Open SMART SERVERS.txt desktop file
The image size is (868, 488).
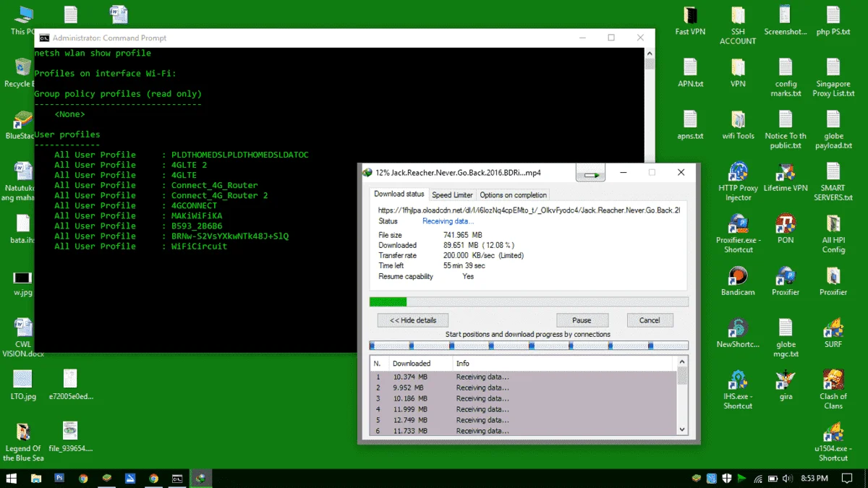[x=833, y=182]
